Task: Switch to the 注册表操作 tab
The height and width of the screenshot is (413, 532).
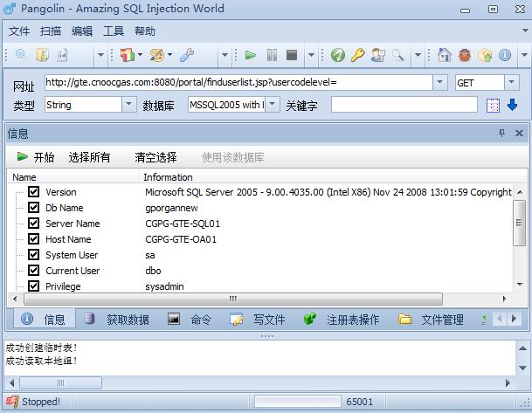Action: click(342, 319)
